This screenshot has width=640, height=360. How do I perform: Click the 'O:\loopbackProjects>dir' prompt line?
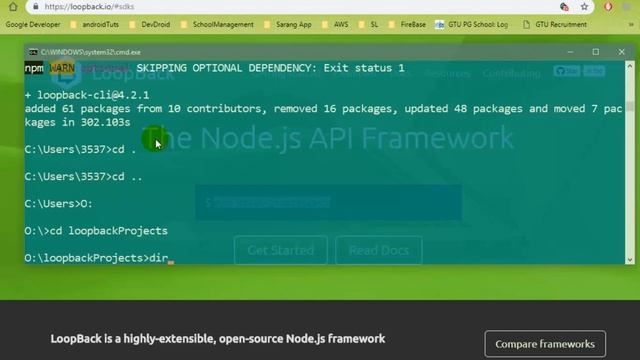point(96,258)
